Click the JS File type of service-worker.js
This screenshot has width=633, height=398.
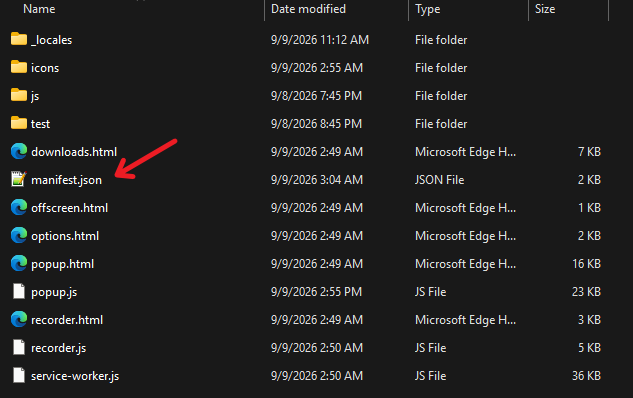pyautogui.click(x=430, y=376)
